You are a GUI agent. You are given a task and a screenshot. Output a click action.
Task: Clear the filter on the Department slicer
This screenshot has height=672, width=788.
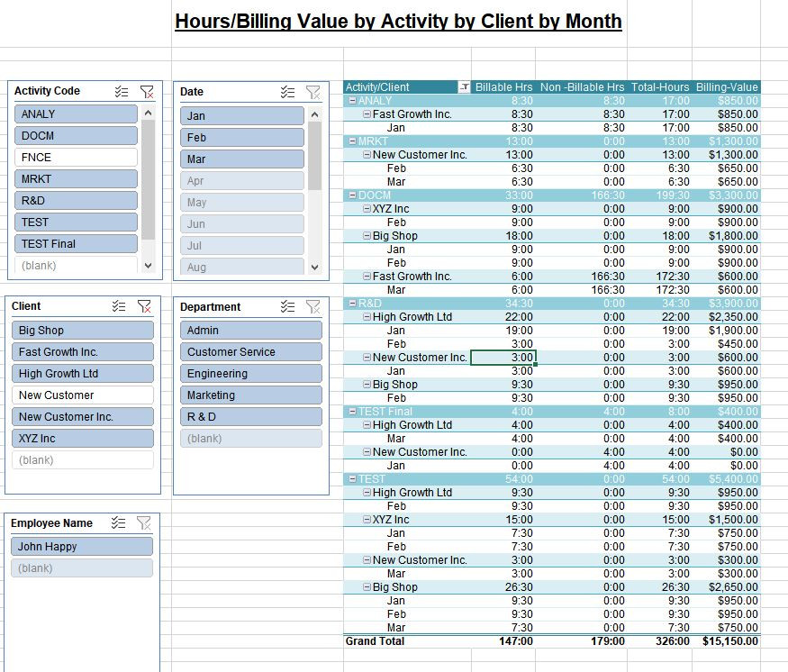pyautogui.click(x=314, y=306)
